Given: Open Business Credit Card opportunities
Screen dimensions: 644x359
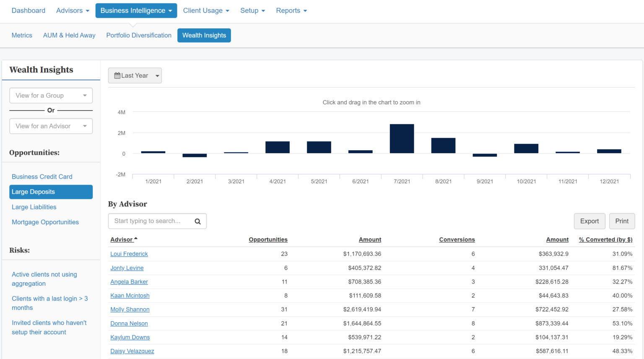Looking at the screenshot, I should pos(42,177).
